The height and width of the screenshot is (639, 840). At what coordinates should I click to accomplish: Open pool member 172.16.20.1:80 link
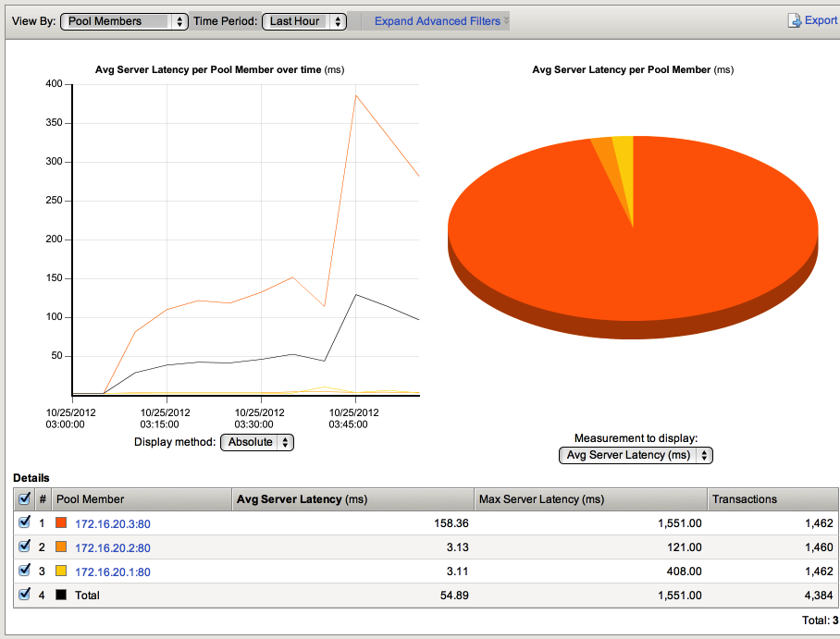tap(112, 571)
